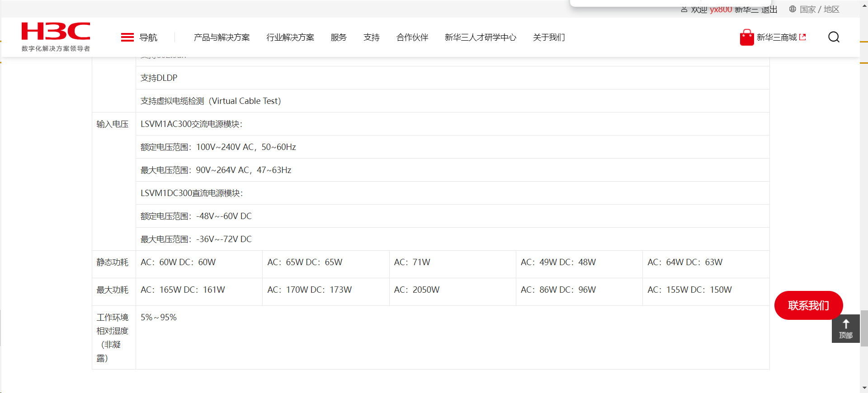
Task: Click the 退出 logout link
Action: click(769, 9)
